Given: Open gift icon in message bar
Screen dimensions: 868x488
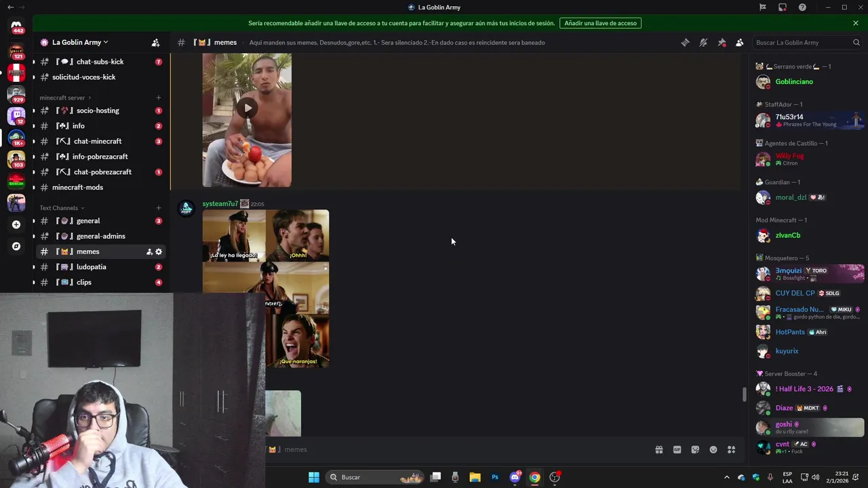Looking at the screenshot, I should click(658, 449).
